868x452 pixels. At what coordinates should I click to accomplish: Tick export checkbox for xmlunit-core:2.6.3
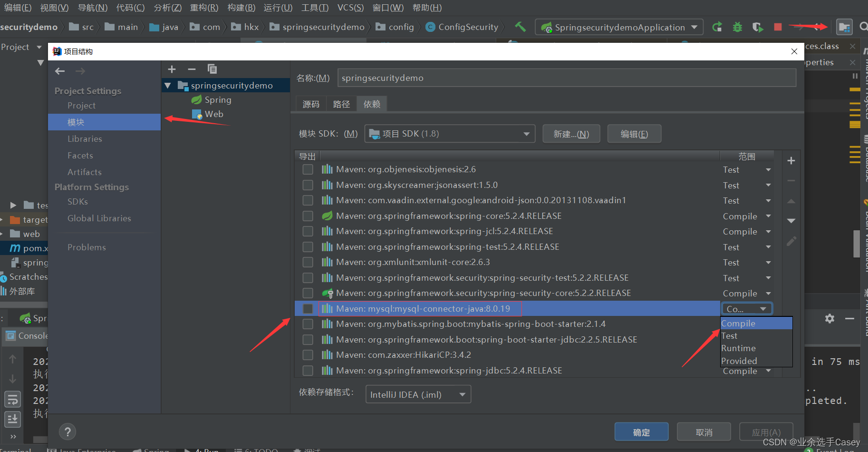click(x=308, y=262)
